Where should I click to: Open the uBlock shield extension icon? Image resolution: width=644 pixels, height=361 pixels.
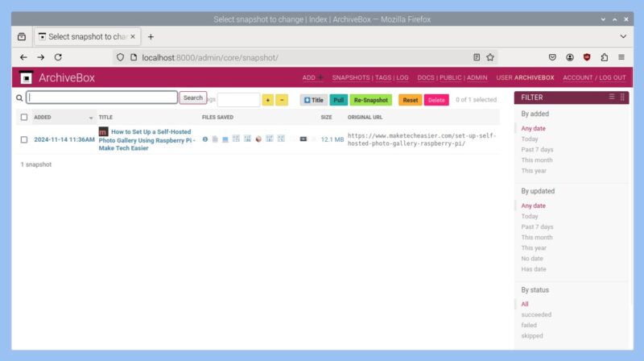(587, 57)
